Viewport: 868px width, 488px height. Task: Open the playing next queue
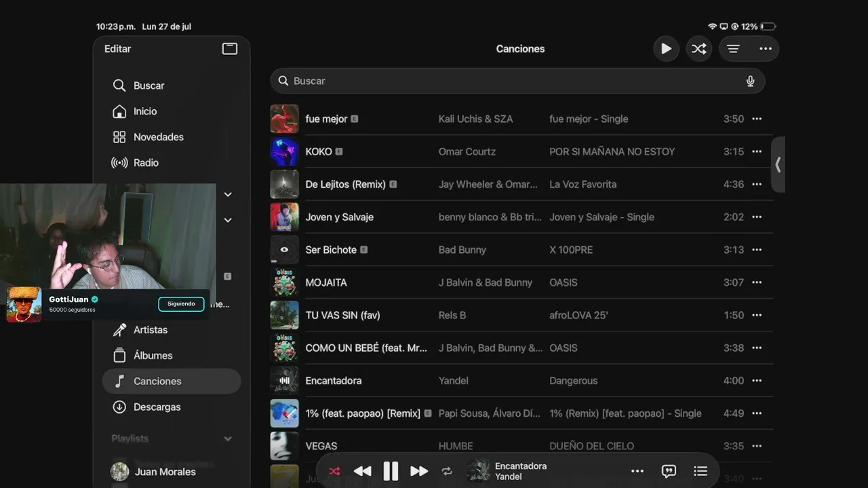pos(701,471)
